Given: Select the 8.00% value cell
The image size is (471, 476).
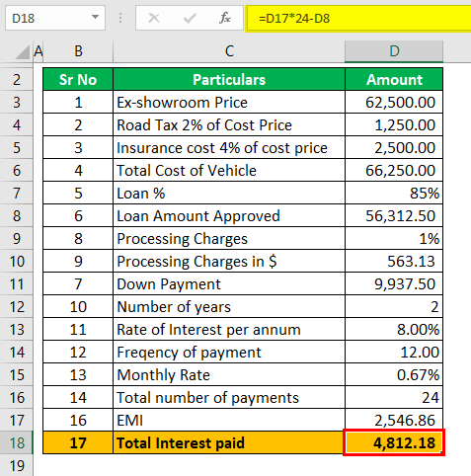Looking at the screenshot, I should coord(394,330).
